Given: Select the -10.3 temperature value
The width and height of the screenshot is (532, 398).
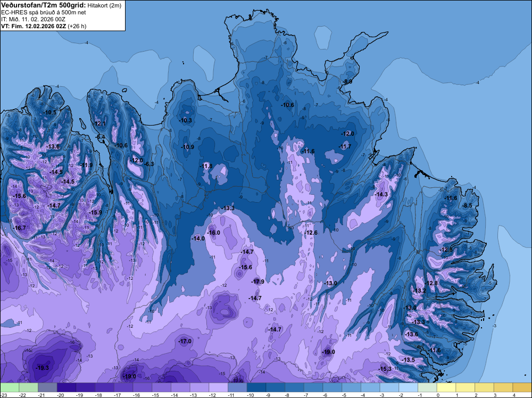Looking at the screenshot, I should 186,120.
